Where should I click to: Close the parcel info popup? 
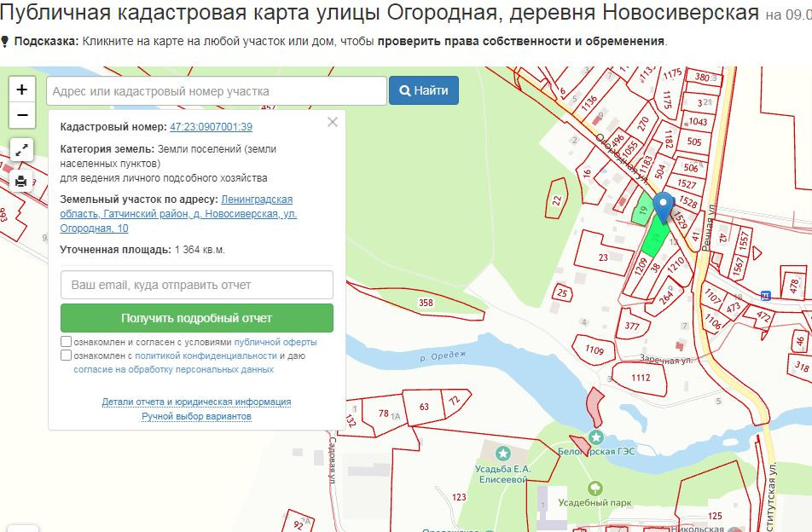333,122
